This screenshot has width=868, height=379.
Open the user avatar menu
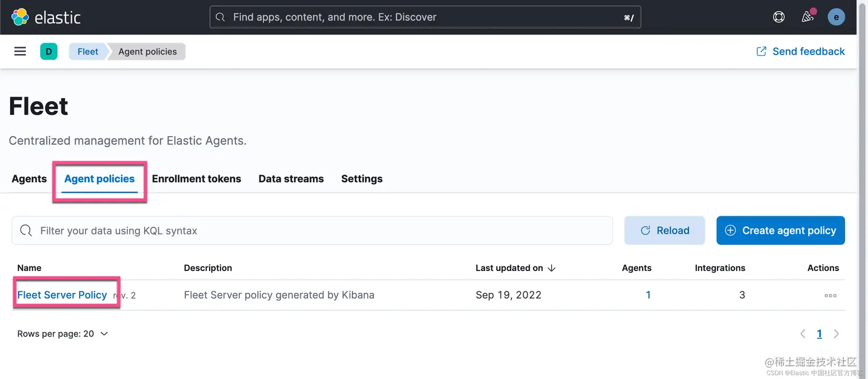pos(836,17)
